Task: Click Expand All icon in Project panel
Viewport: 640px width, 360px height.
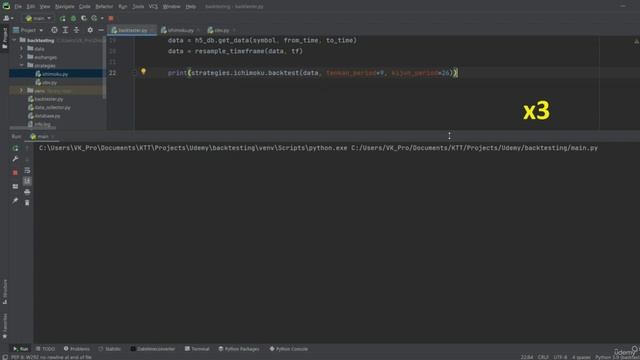Action: 65,30
